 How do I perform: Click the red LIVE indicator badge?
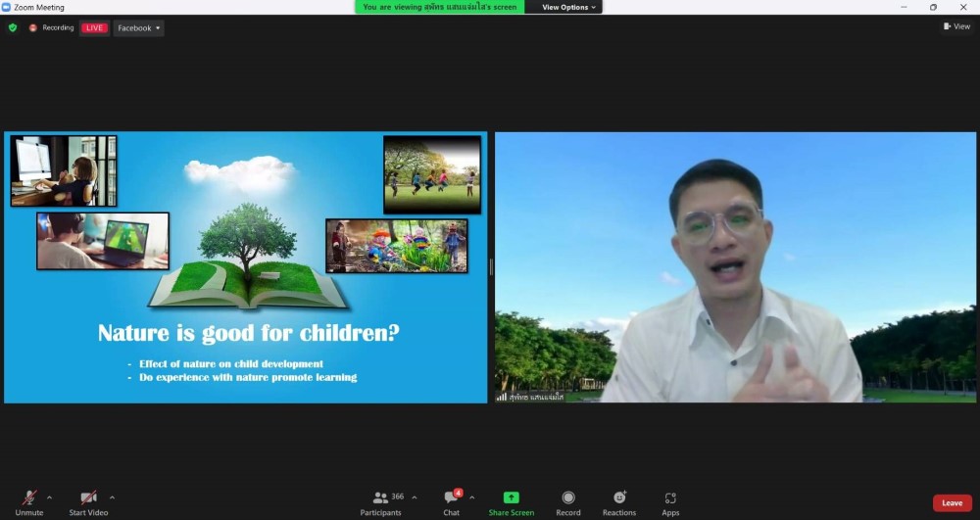(94, 27)
